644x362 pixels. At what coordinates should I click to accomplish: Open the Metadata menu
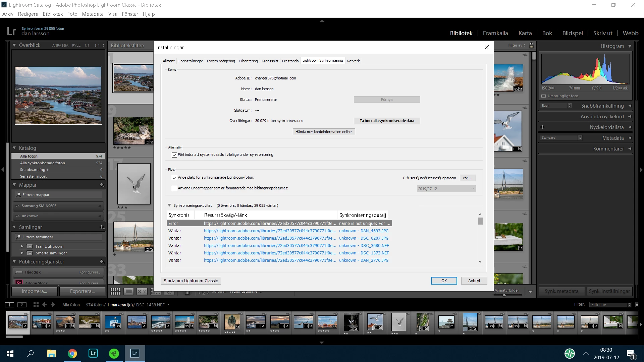93,14
